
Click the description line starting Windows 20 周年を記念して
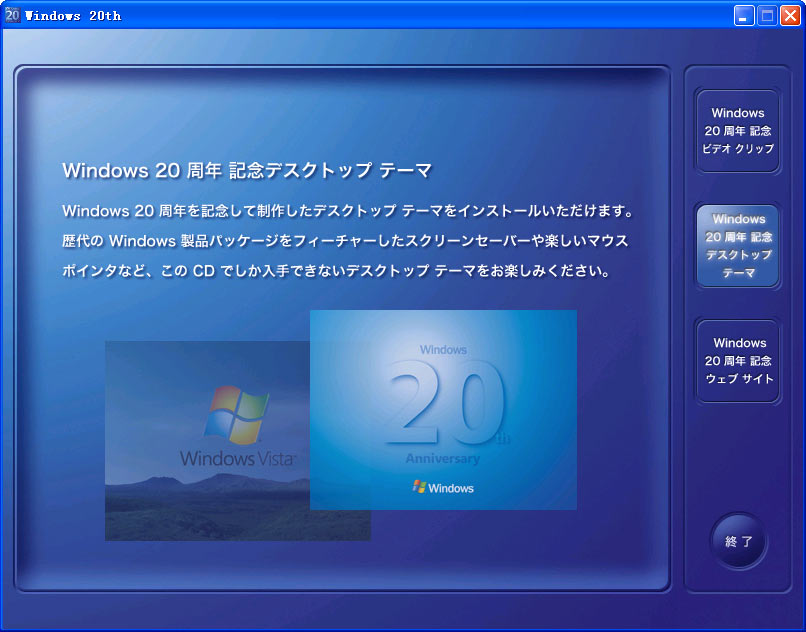(348, 211)
